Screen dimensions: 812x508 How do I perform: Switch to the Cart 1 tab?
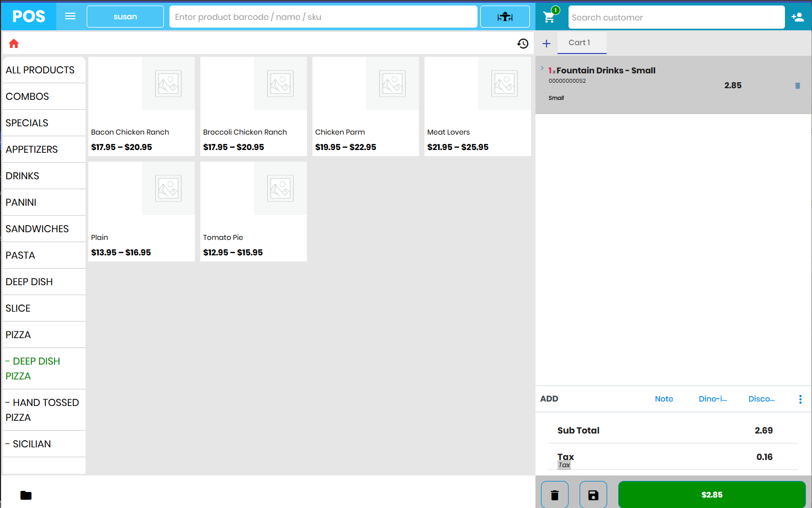(582, 42)
